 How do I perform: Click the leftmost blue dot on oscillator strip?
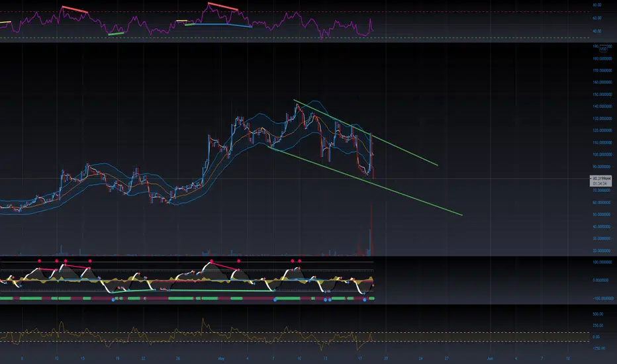pos(113,300)
